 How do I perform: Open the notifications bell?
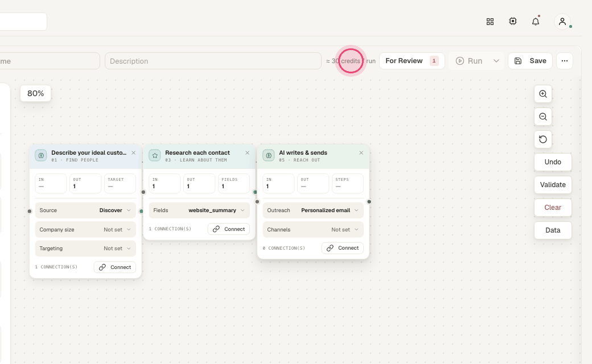click(x=536, y=22)
